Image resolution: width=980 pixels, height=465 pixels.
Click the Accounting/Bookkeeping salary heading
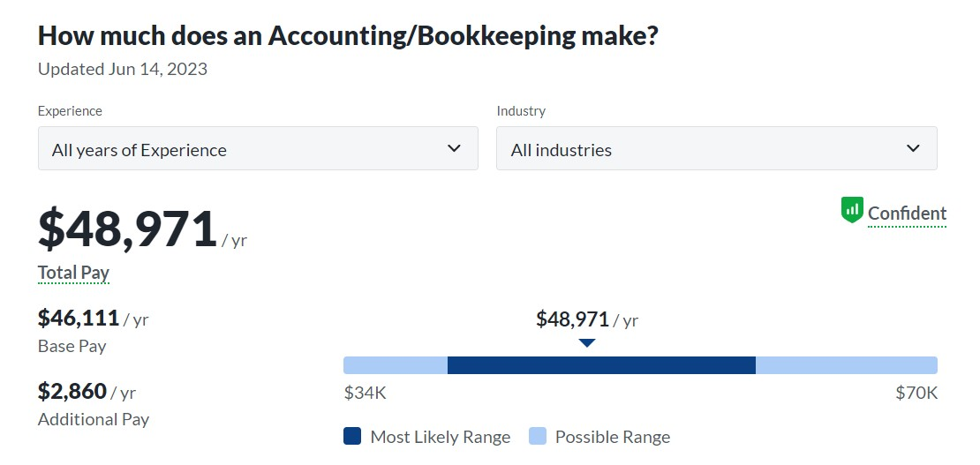tap(348, 36)
